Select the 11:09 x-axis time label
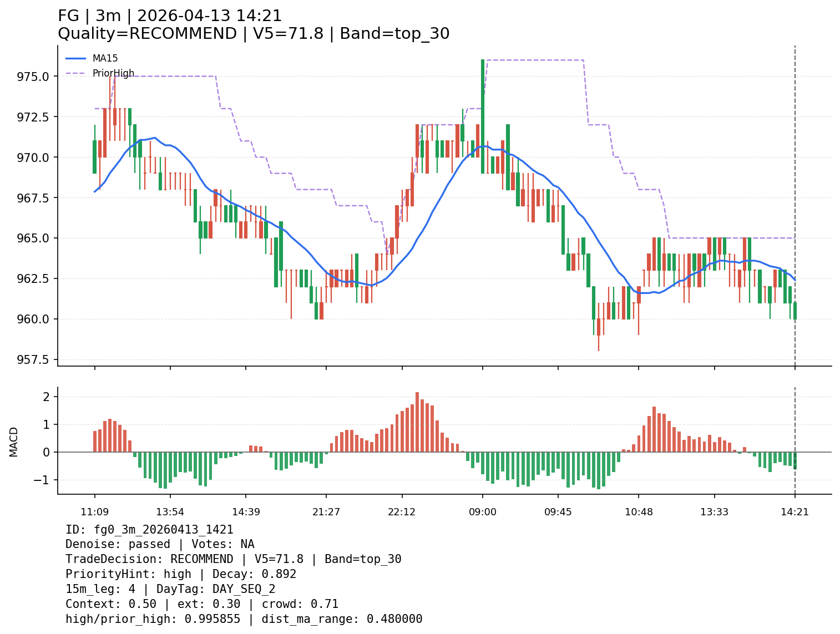The image size is (840, 634). click(94, 511)
